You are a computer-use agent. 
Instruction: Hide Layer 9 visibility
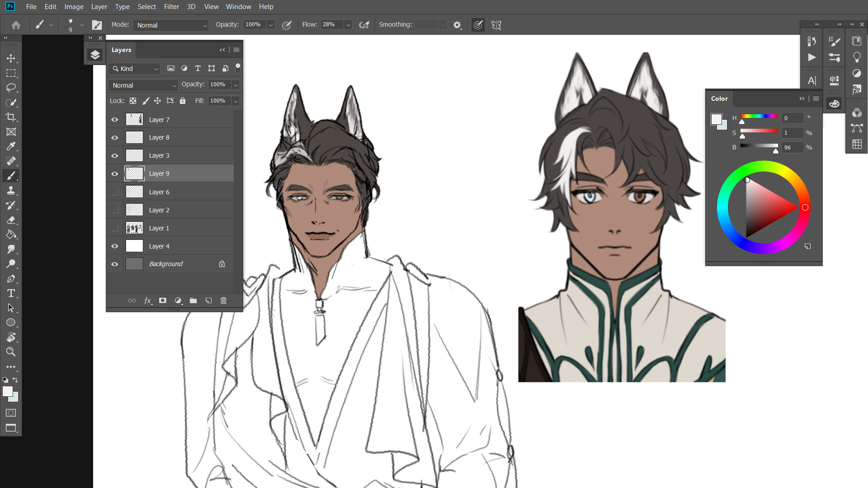[115, 174]
